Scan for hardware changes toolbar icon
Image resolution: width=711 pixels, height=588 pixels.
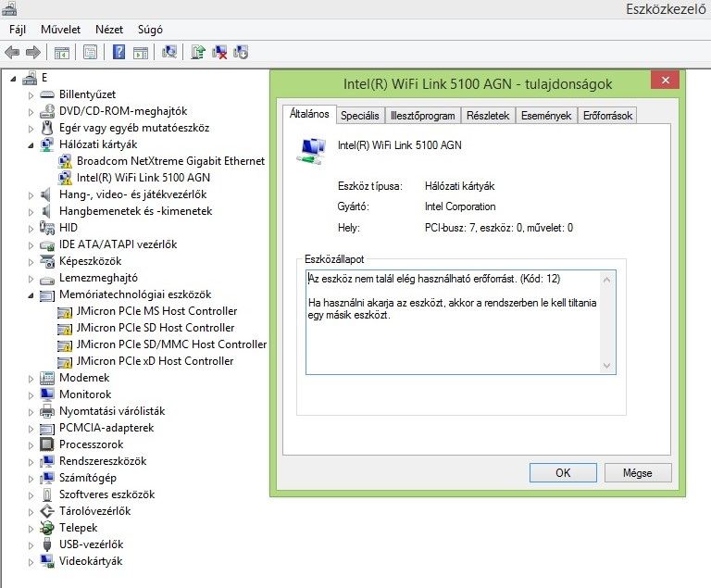169,52
